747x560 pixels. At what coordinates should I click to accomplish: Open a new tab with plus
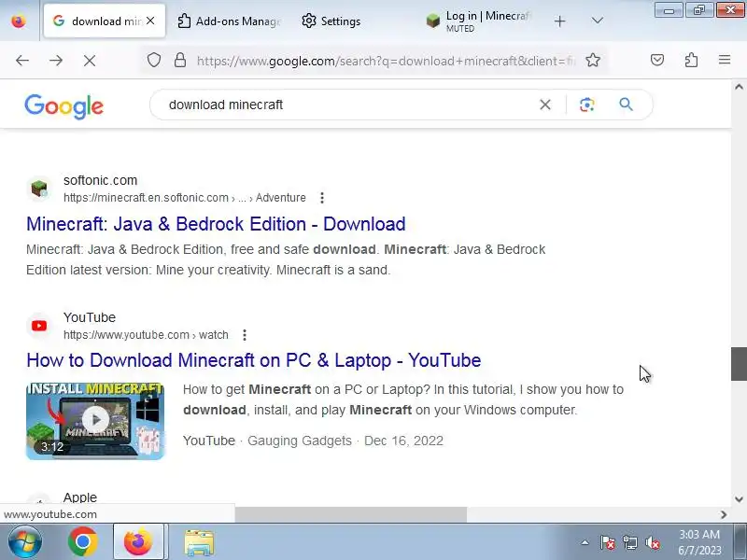pyautogui.click(x=560, y=21)
